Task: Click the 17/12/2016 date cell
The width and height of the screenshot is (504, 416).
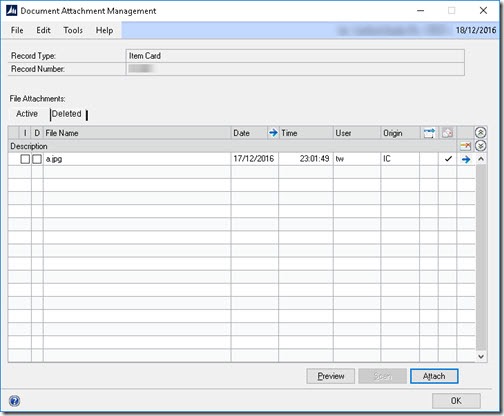Action: [255, 159]
